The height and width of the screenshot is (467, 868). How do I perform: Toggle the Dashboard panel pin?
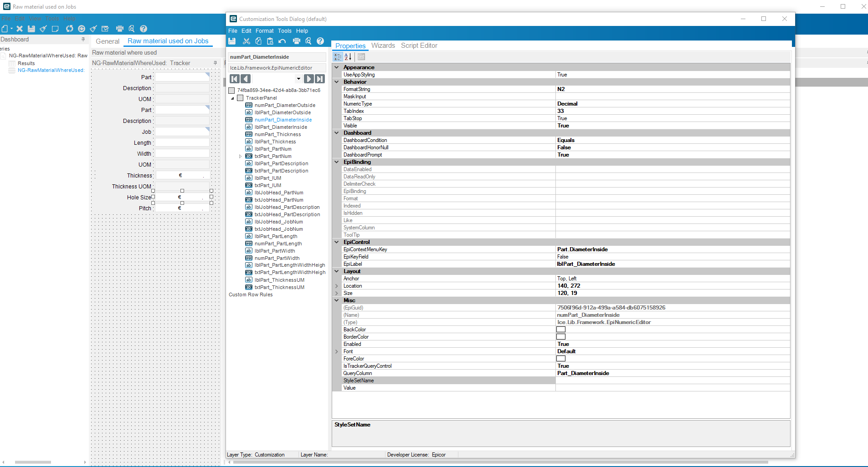(83, 40)
